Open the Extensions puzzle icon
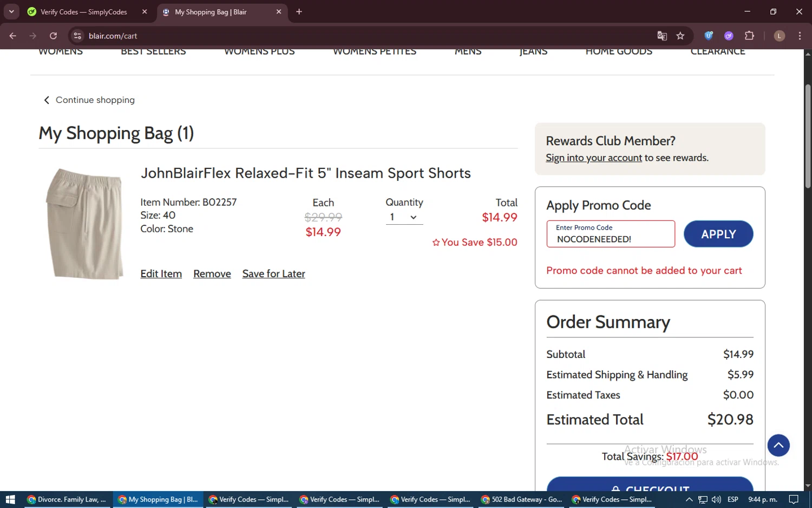The image size is (812, 508). point(749,36)
